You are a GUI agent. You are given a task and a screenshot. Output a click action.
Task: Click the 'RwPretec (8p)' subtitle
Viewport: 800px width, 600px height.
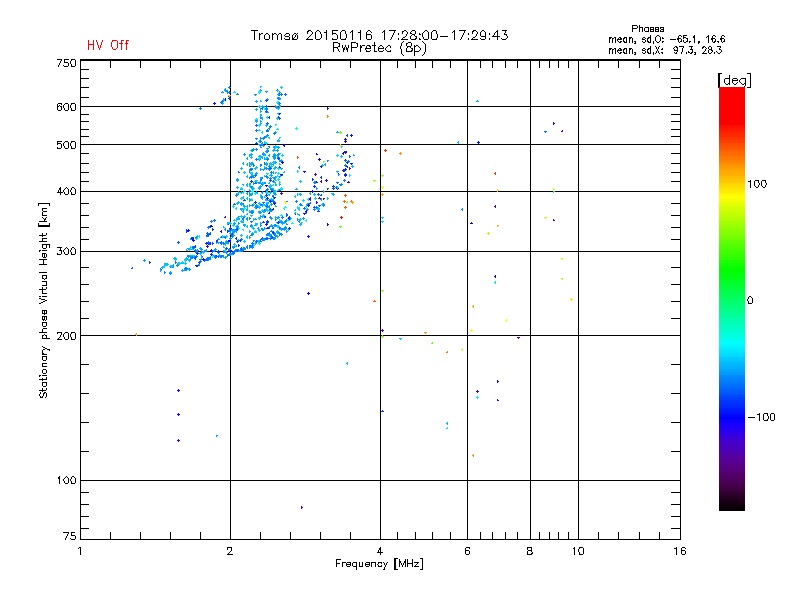point(379,48)
